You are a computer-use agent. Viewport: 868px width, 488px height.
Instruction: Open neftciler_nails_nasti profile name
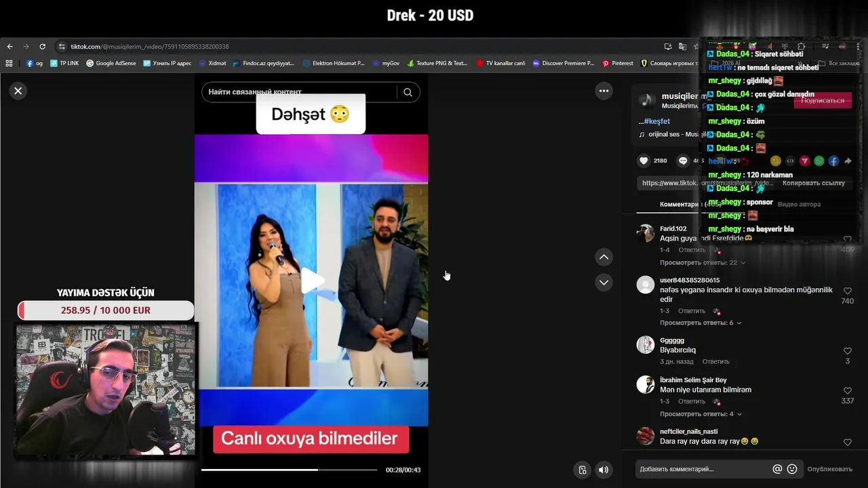(x=688, y=432)
